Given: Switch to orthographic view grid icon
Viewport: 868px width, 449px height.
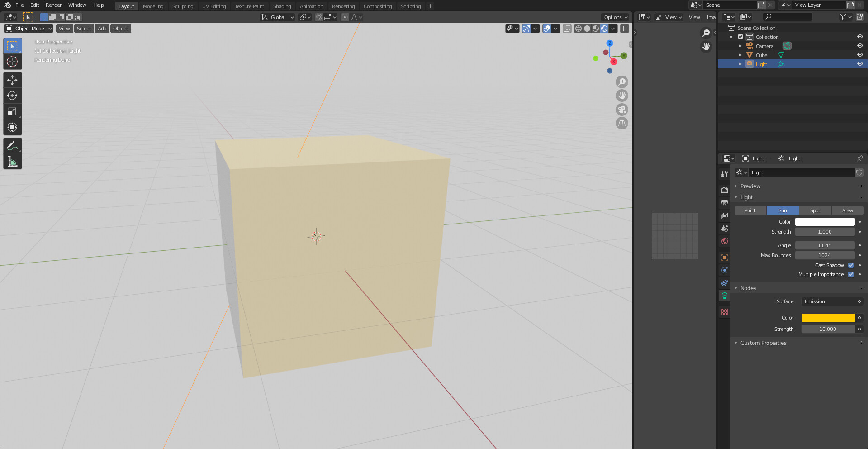Looking at the screenshot, I should tap(622, 123).
